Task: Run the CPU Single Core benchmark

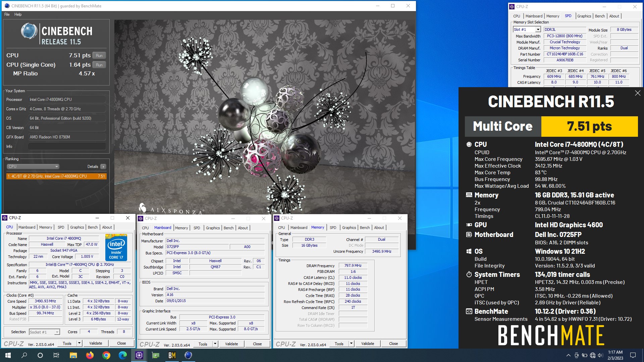Action: pos(99,65)
